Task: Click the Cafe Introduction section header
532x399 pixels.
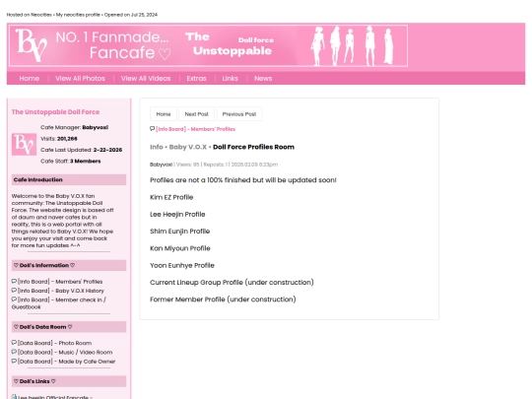Action: [69, 180]
